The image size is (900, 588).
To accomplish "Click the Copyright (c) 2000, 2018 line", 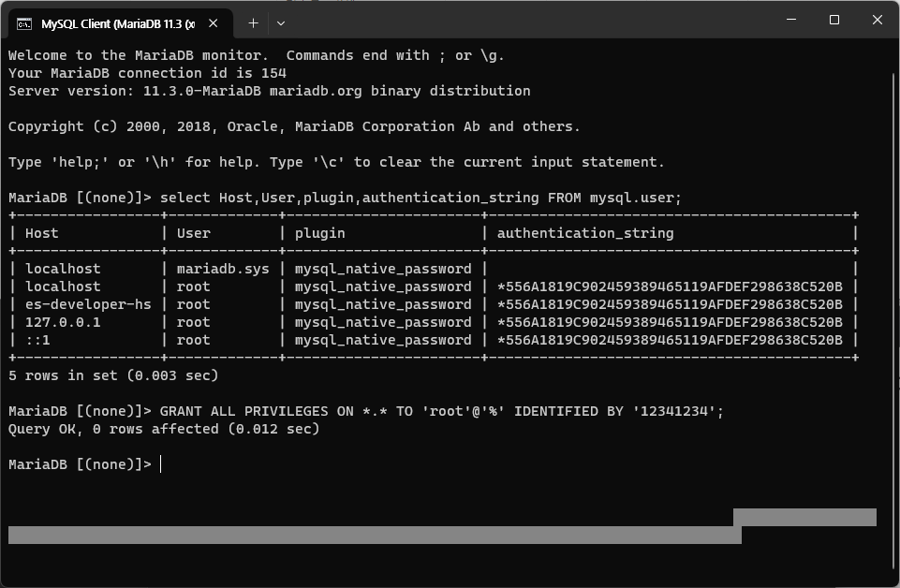I will coord(294,126).
